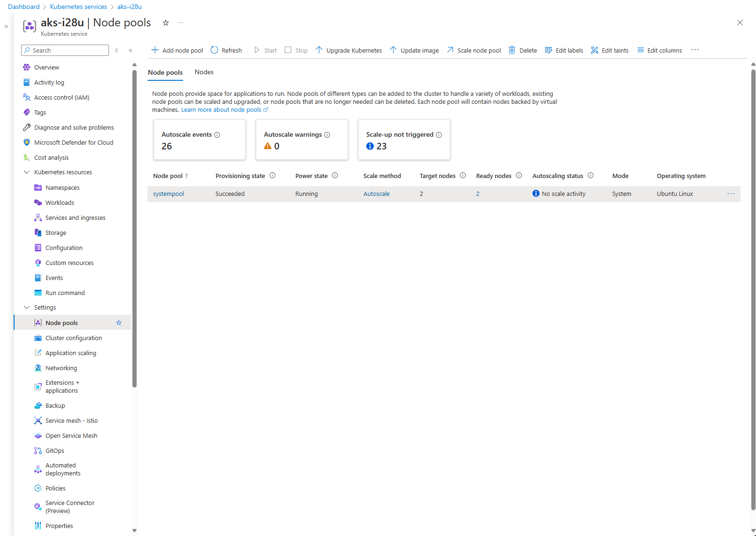The height and width of the screenshot is (536, 756).
Task: Open Workloads in sidebar
Action: (x=60, y=202)
